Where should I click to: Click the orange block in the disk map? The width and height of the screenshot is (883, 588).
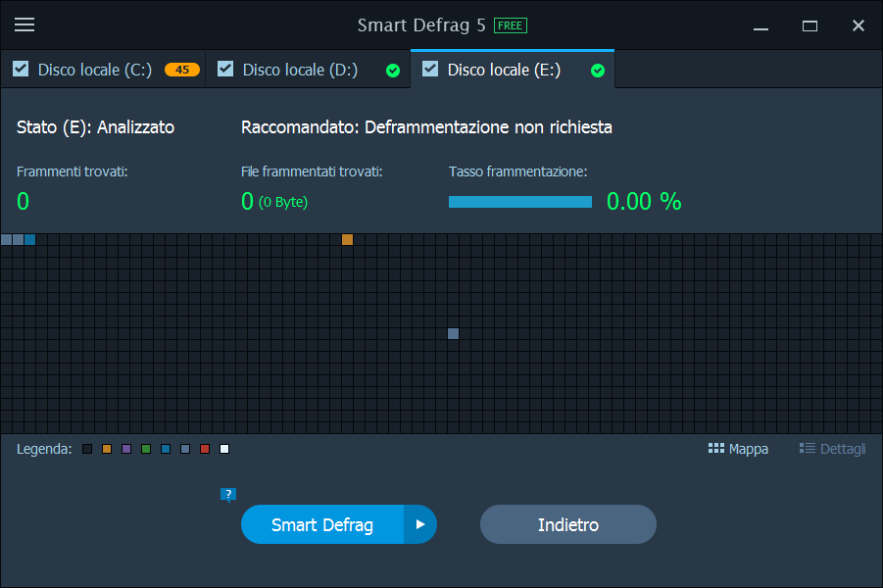[x=347, y=239]
